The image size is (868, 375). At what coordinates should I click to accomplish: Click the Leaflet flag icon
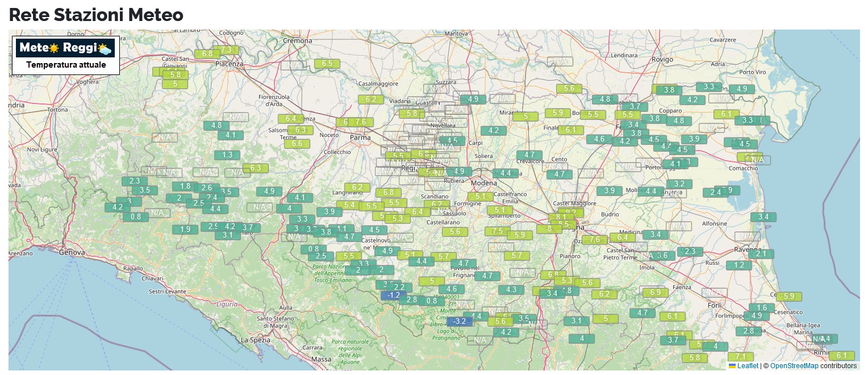732,366
